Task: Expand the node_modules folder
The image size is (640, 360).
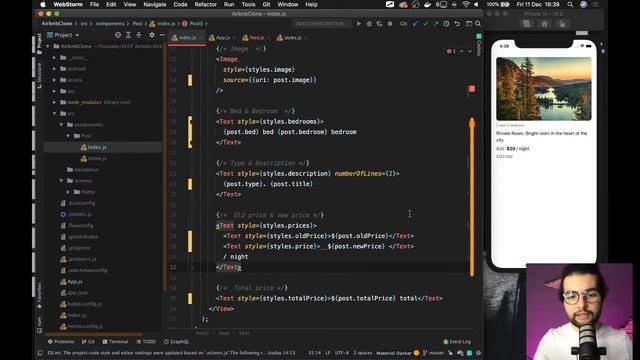Action: pyautogui.click(x=54, y=102)
